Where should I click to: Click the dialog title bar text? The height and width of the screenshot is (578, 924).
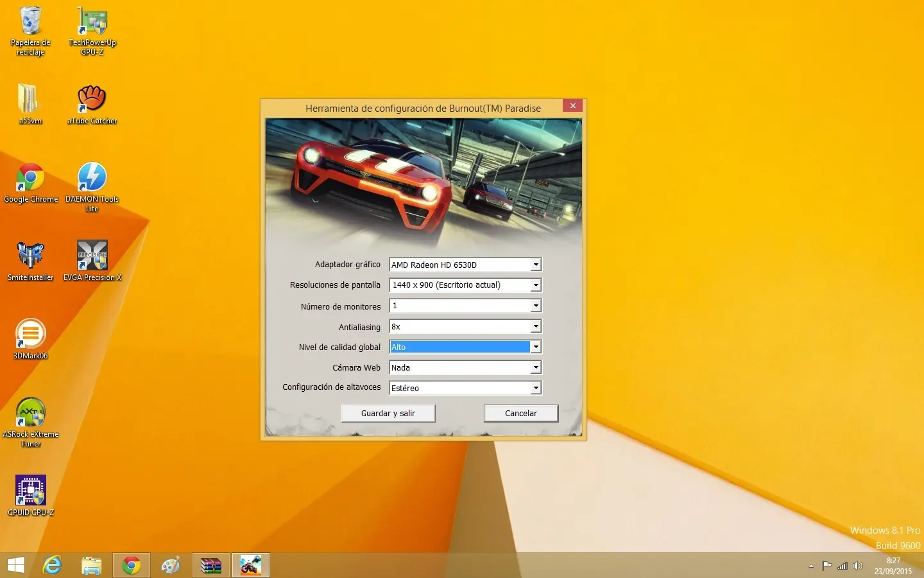tap(423, 109)
